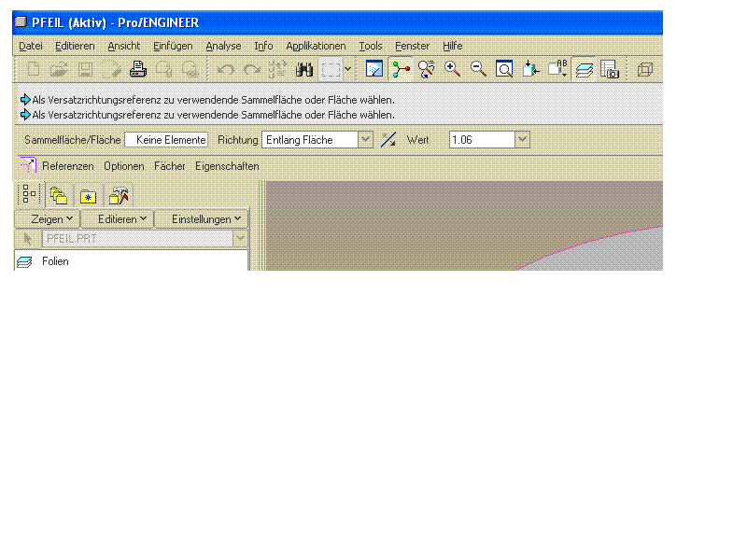Image resolution: width=747 pixels, height=560 pixels.
Task: Open the Info menu
Action: (x=263, y=46)
